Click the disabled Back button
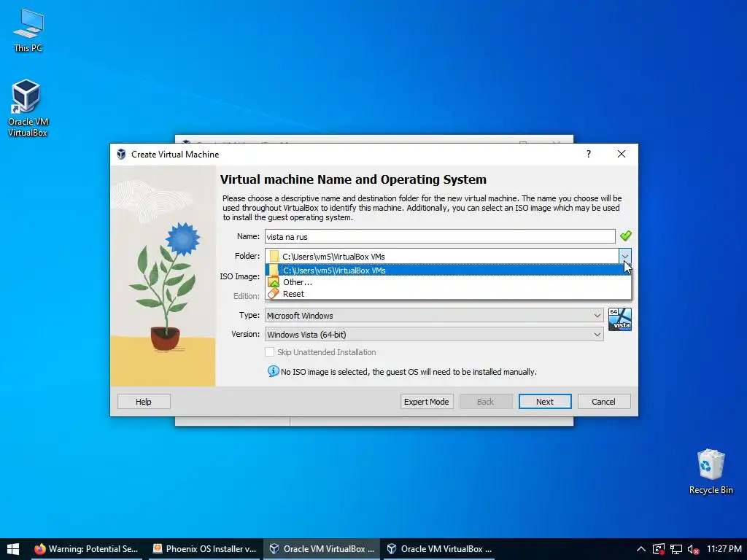The image size is (747, 560). point(485,402)
